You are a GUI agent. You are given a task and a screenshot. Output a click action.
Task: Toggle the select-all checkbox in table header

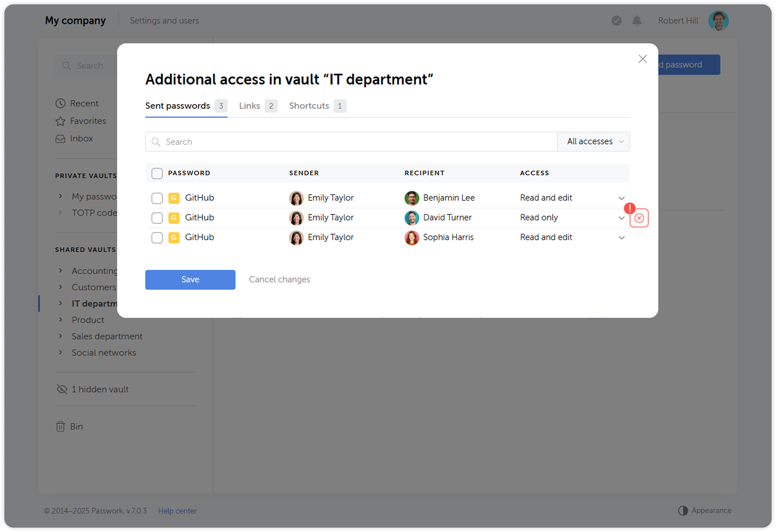pyautogui.click(x=157, y=173)
